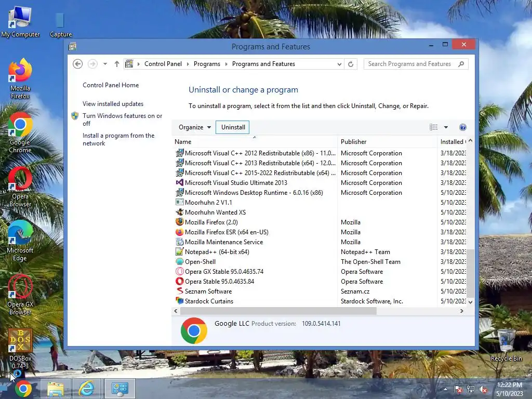The height and width of the screenshot is (399, 532).
Task: Click the vertical scrollbar down arrow
Action: [x=470, y=302]
